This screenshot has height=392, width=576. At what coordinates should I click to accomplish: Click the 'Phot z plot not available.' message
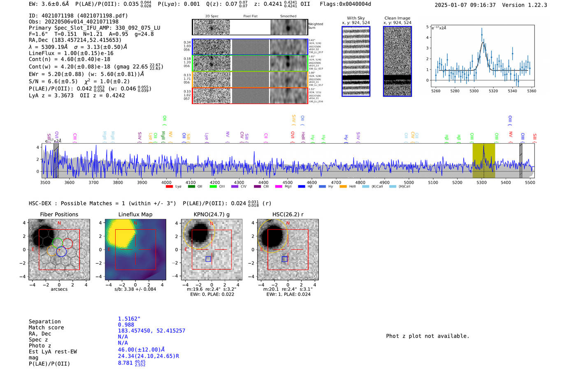427,336
